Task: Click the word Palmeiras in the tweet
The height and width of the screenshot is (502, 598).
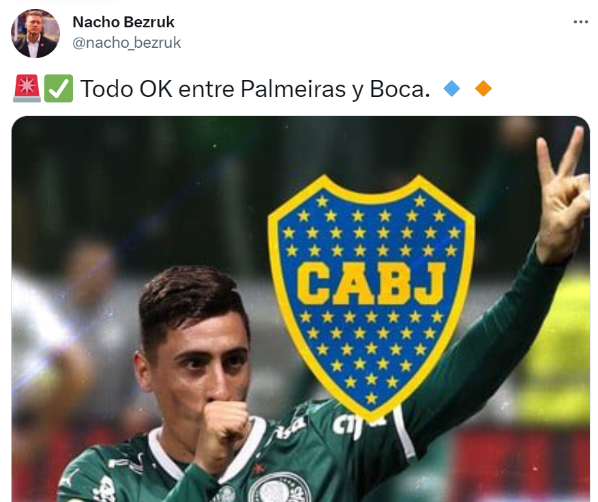Action: pos(293,89)
